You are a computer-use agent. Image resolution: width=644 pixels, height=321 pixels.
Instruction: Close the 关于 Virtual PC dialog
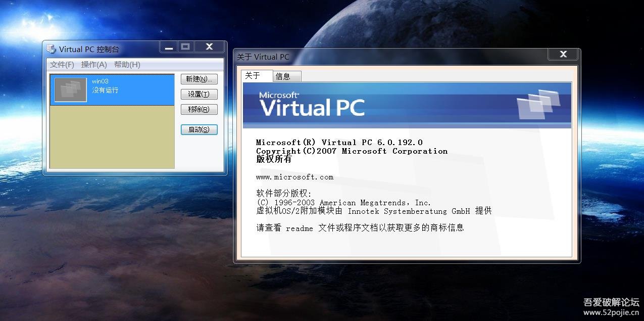tap(563, 54)
